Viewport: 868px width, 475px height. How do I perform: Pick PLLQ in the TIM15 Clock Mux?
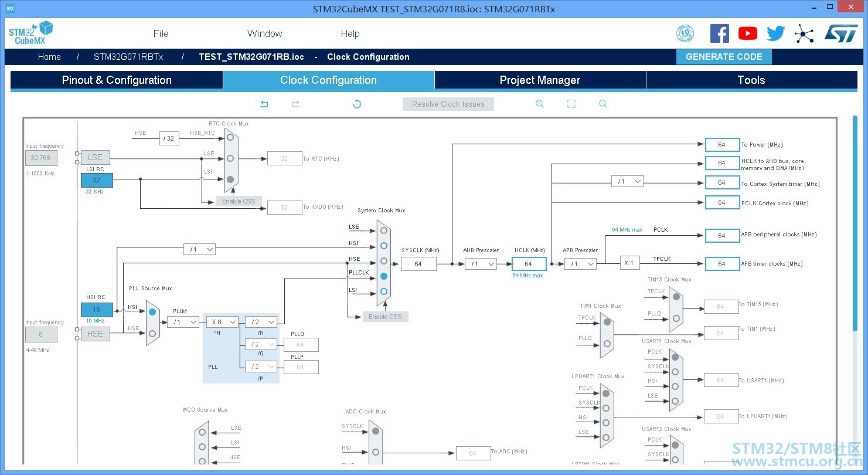tap(677, 319)
